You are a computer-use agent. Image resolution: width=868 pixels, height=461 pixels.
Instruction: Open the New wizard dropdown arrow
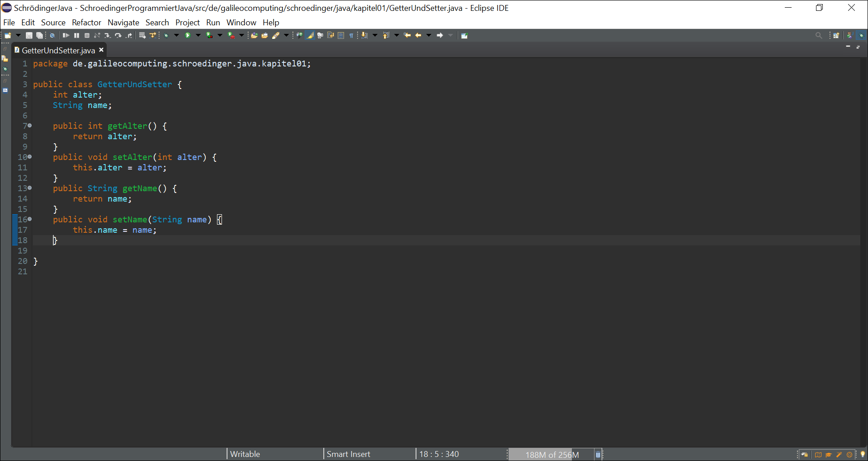tap(19, 35)
